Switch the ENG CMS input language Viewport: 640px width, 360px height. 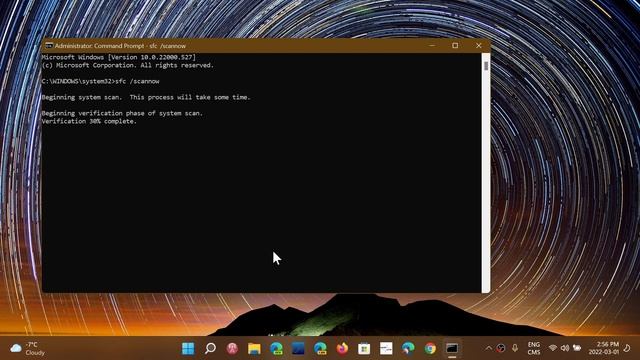(x=534, y=349)
